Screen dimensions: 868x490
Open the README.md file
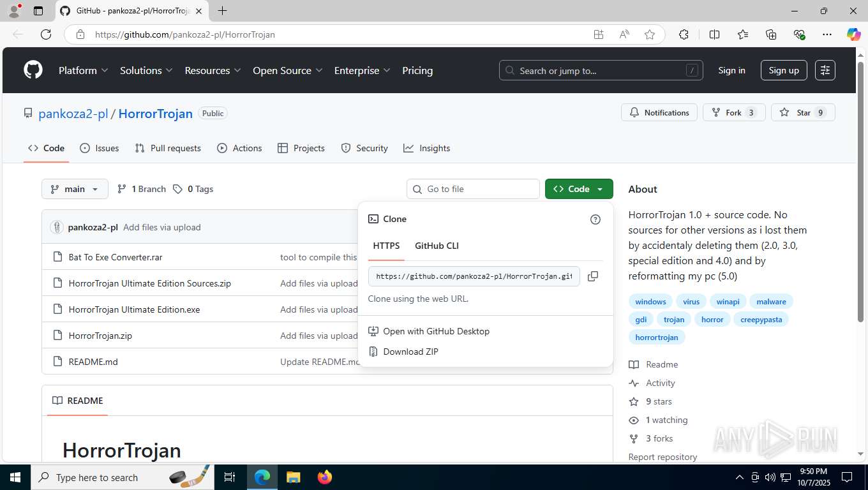coord(93,362)
